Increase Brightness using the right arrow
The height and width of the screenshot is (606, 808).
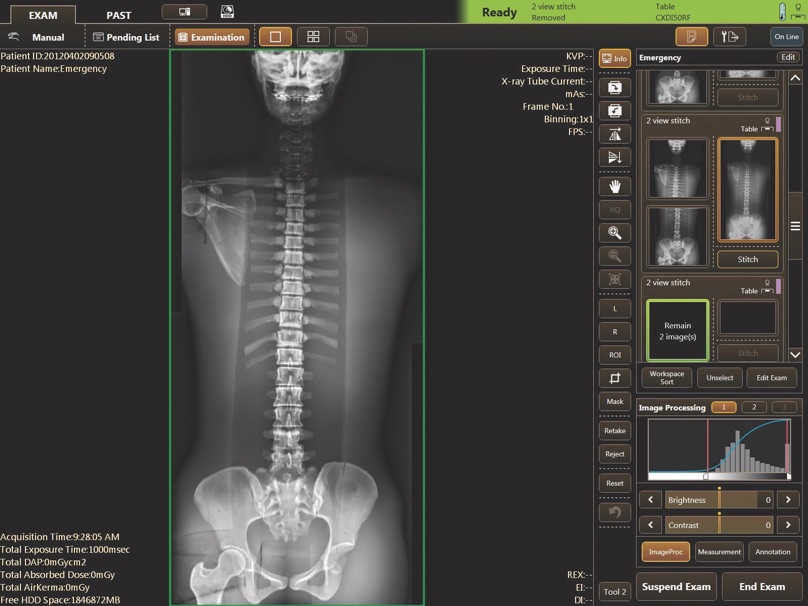(788, 499)
